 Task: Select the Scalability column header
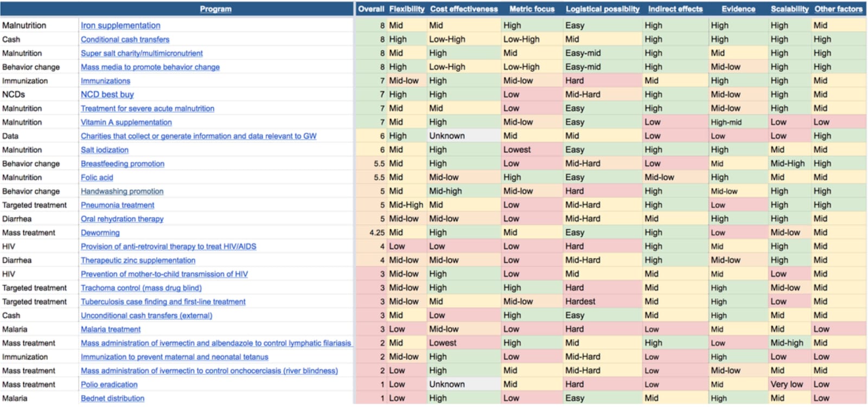(x=789, y=9)
